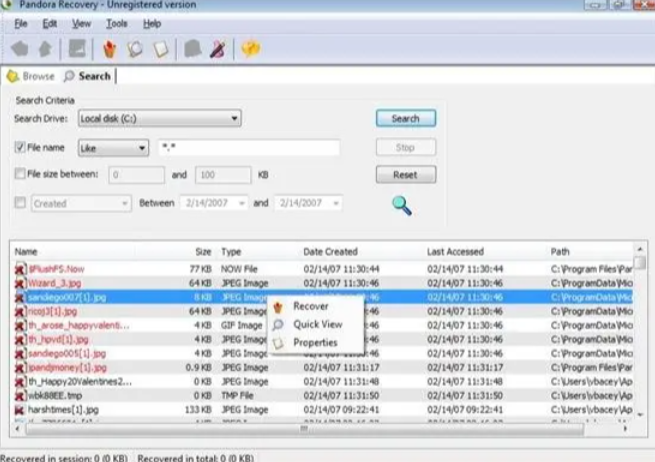
Task: Click the Reset button
Action: [x=405, y=175]
